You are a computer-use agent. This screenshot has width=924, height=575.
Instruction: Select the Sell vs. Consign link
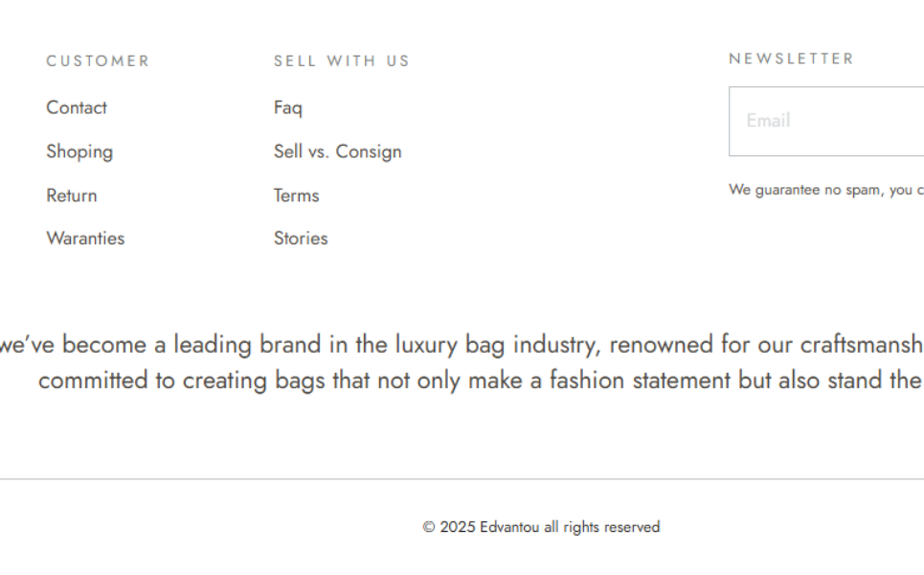click(337, 151)
